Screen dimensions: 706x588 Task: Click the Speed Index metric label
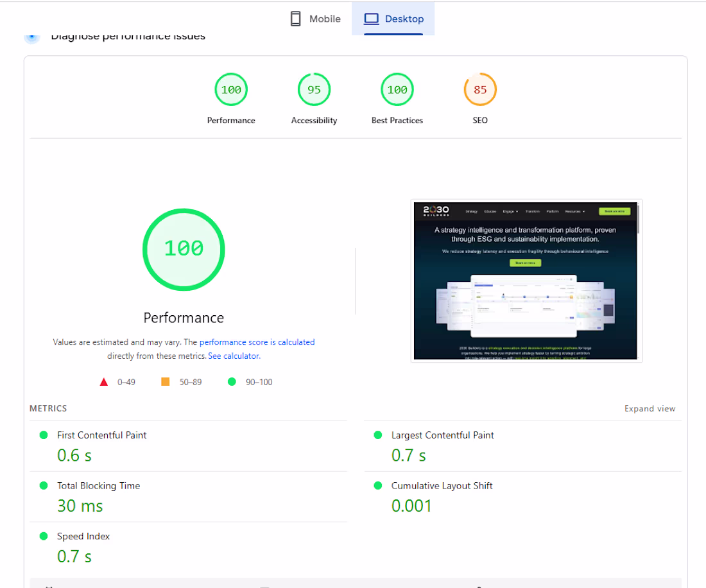(83, 536)
